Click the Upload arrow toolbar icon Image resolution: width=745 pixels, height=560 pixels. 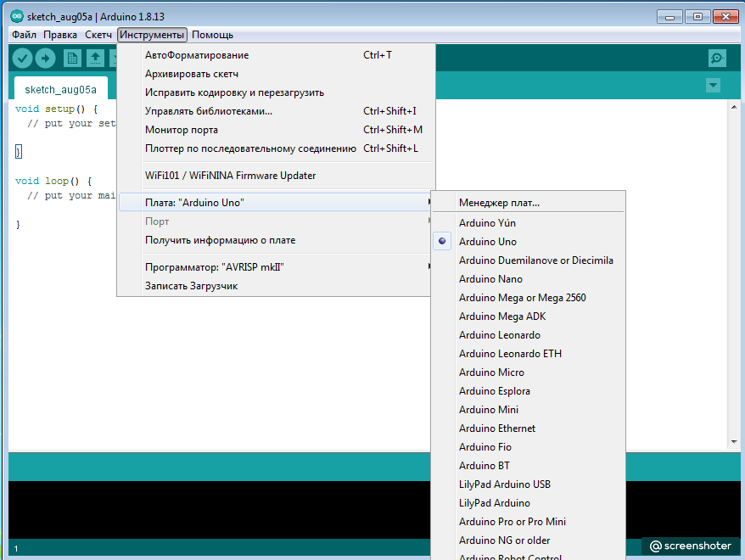45,58
